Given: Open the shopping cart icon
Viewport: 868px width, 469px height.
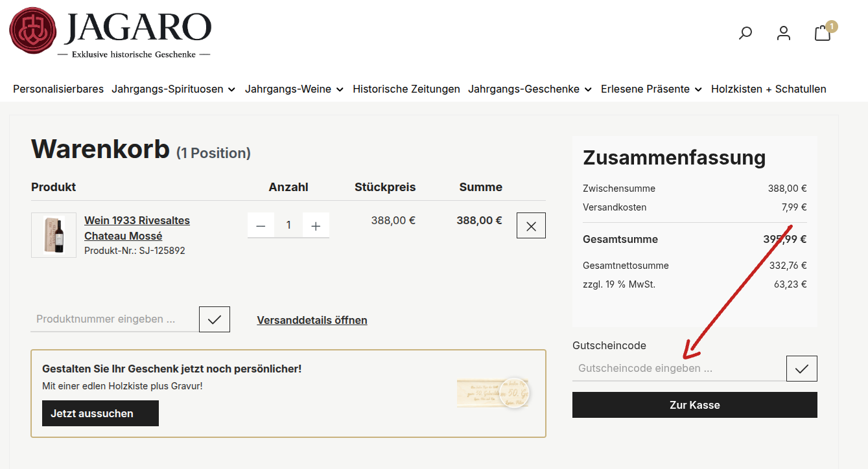Looking at the screenshot, I should pyautogui.click(x=821, y=33).
